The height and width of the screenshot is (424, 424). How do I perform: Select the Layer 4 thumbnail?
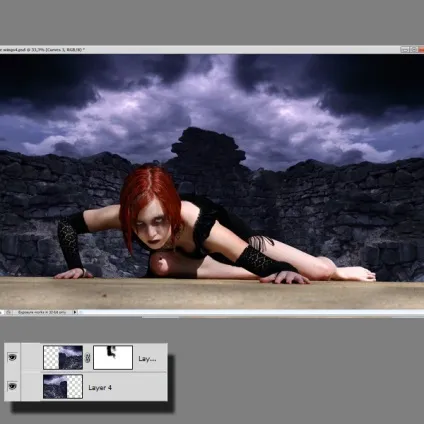(x=63, y=386)
